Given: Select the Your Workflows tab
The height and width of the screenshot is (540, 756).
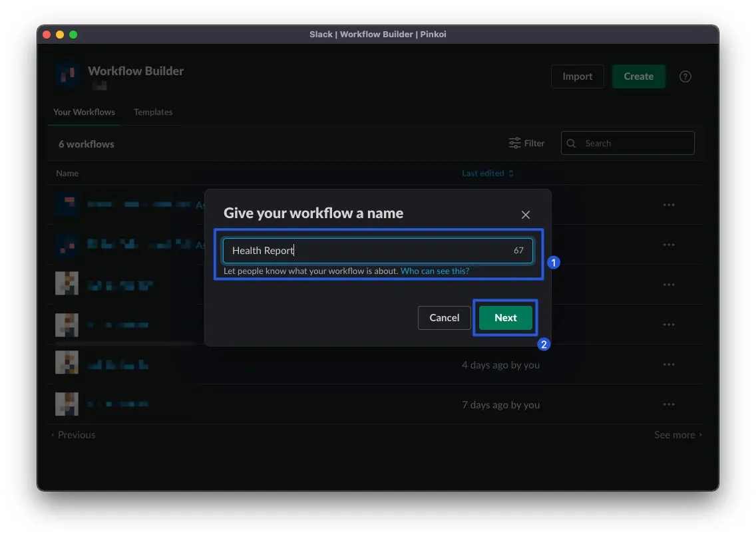Looking at the screenshot, I should [84, 112].
